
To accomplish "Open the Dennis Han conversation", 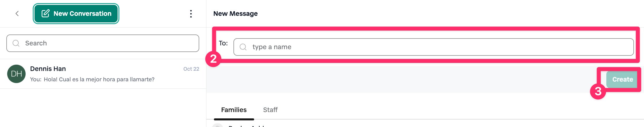I will [48, 69].
